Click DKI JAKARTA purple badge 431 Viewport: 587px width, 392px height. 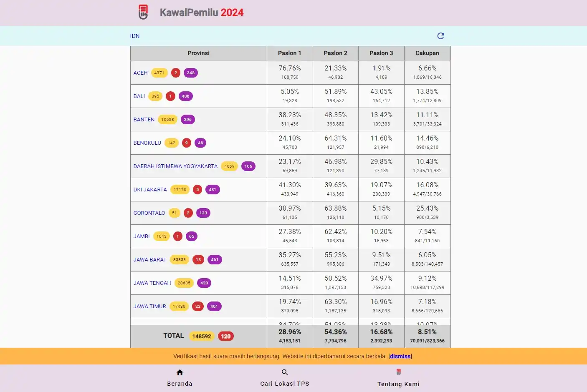213,190
